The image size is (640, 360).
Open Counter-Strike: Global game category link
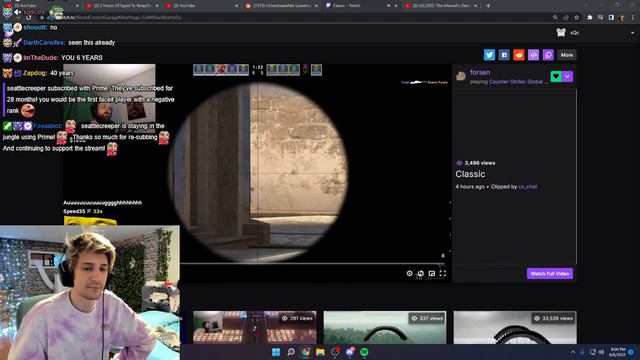click(516, 82)
